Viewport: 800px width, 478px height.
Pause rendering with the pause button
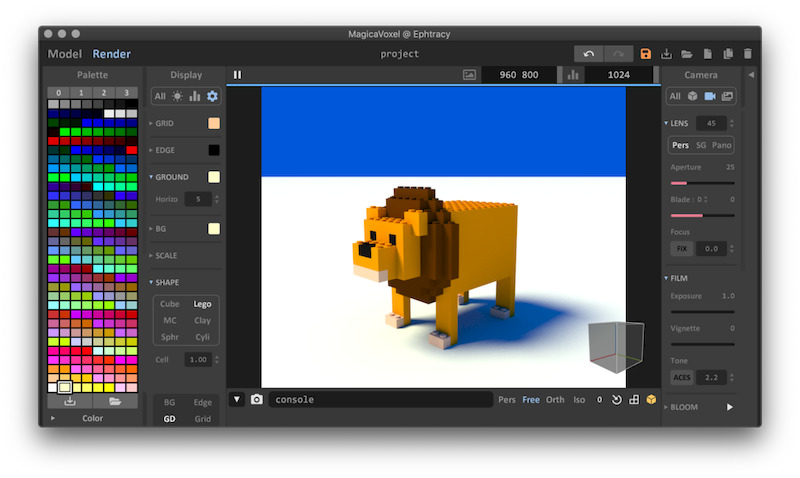click(238, 74)
